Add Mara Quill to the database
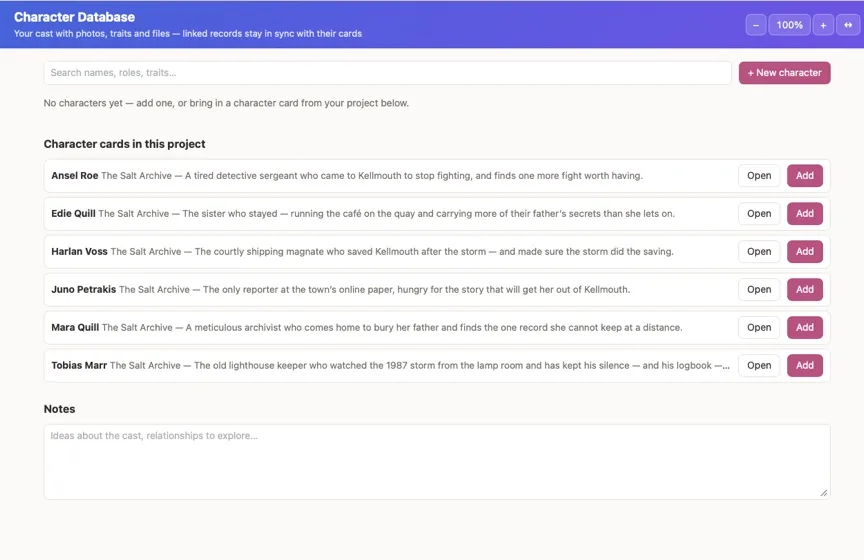The image size is (864, 560). 804,328
